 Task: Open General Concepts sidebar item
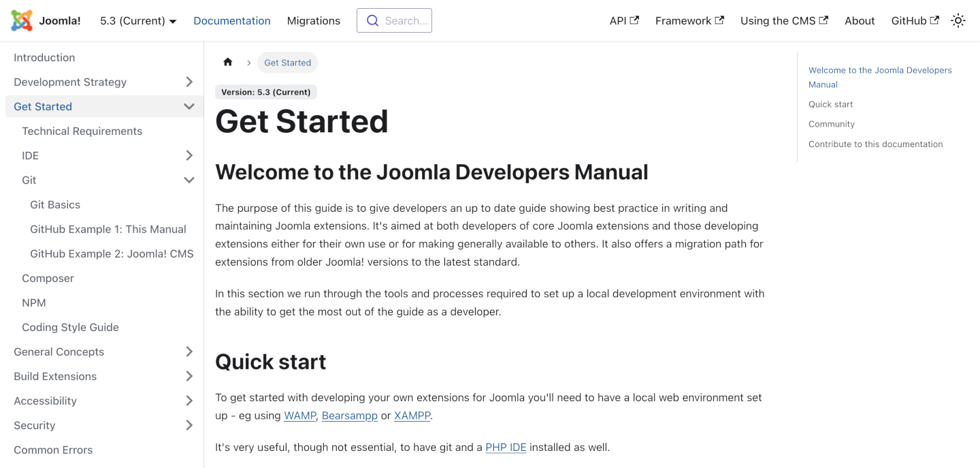pos(59,352)
